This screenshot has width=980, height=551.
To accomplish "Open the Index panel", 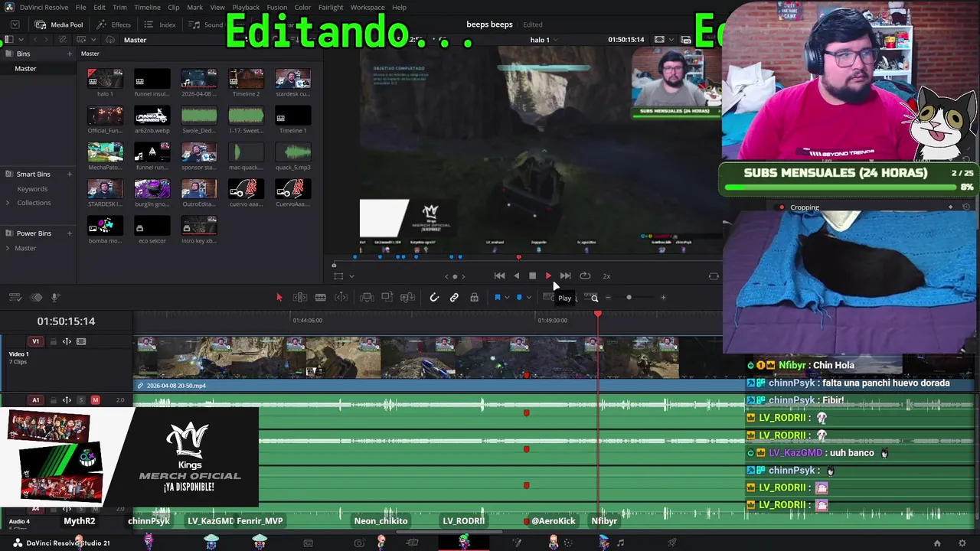I will point(160,24).
